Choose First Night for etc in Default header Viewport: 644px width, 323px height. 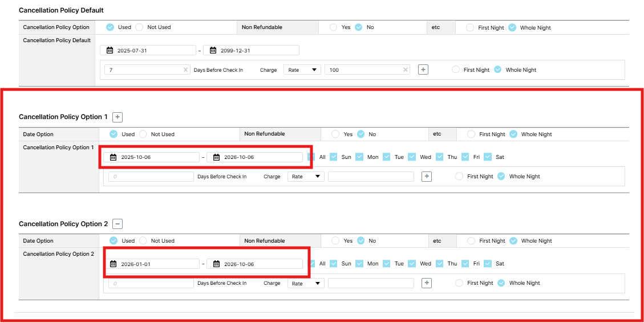pos(470,27)
